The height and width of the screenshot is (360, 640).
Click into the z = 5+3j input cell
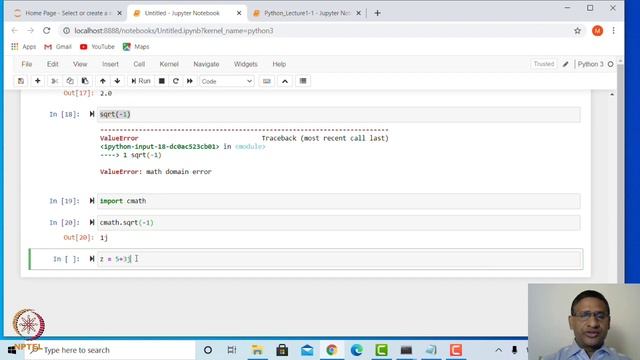[x=339, y=259]
